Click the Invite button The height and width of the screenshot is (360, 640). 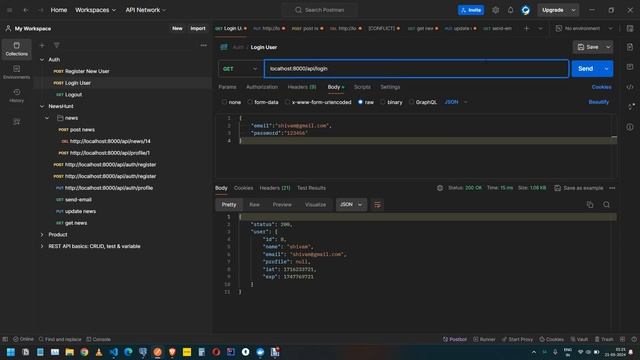(x=471, y=10)
